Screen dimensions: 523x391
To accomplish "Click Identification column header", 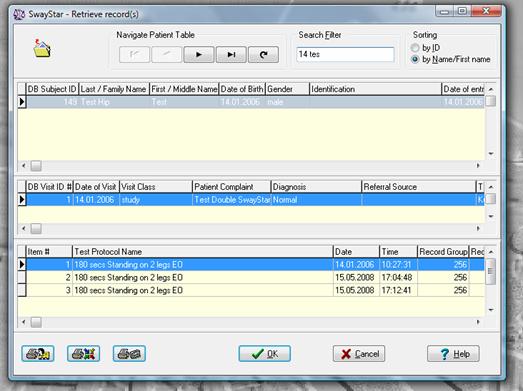I will coord(375,89).
